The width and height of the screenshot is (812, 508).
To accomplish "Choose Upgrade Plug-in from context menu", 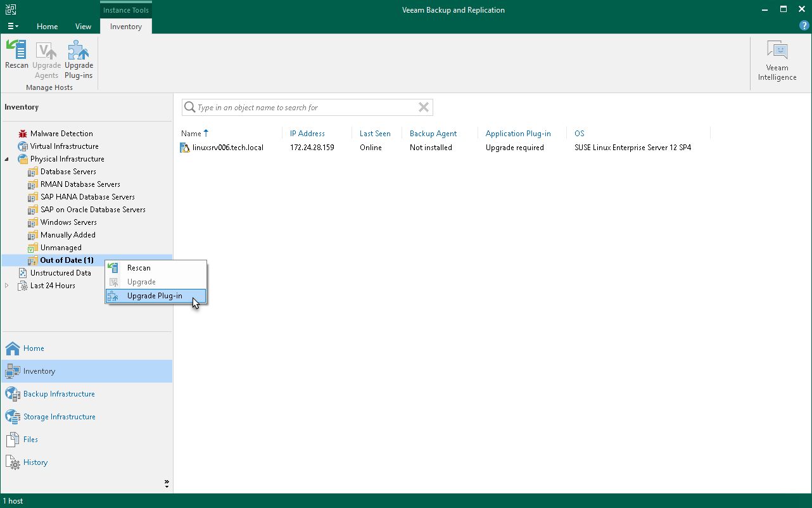I will coord(155,296).
